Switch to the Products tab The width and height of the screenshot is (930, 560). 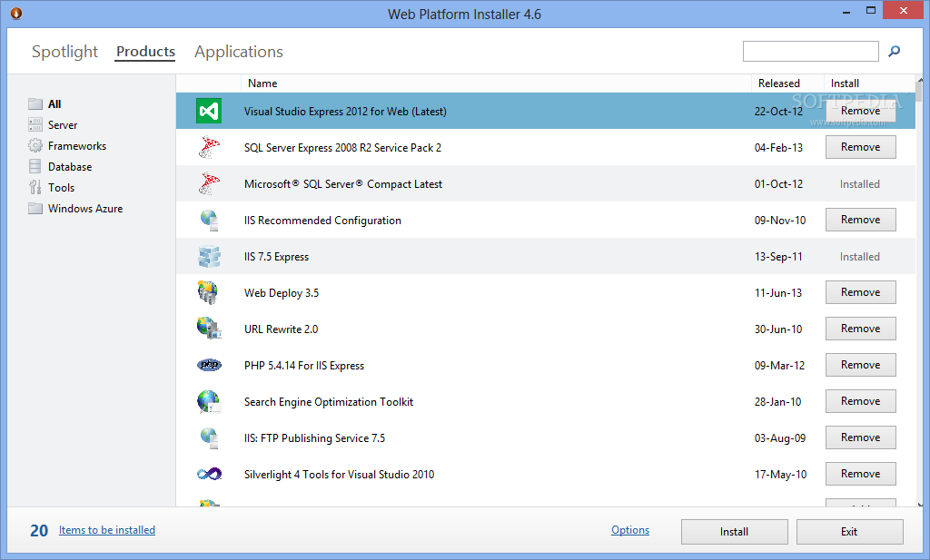pyautogui.click(x=145, y=52)
